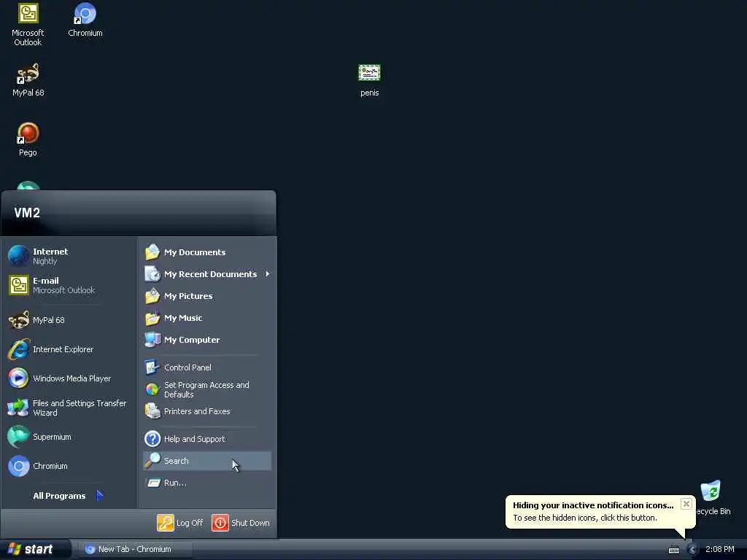Open My Documents folder
The image size is (747, 560).
206,252
